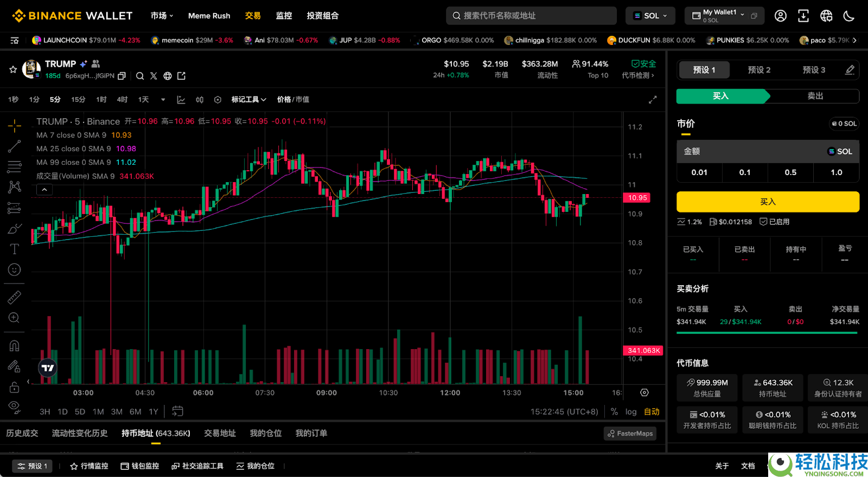This screenshot has width=868, height=477.
Task: Open the chart fullscreen expand icon
Action: pyautogui.click(x=653, y=100)
